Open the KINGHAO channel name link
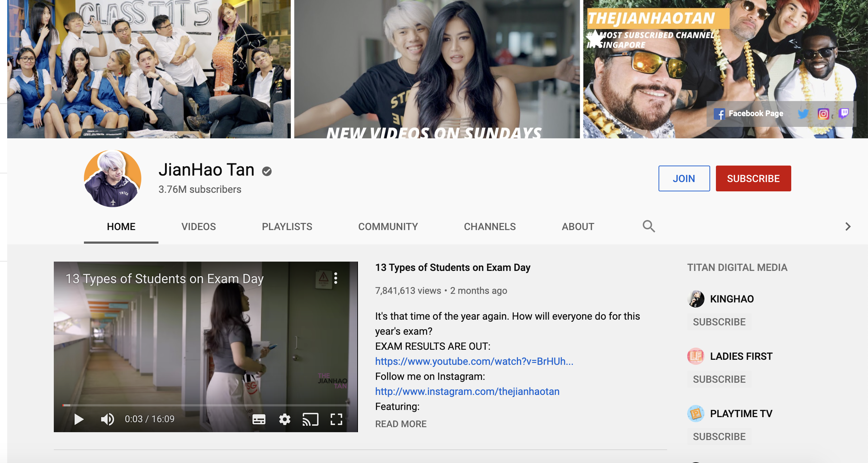 click(732, 299)
